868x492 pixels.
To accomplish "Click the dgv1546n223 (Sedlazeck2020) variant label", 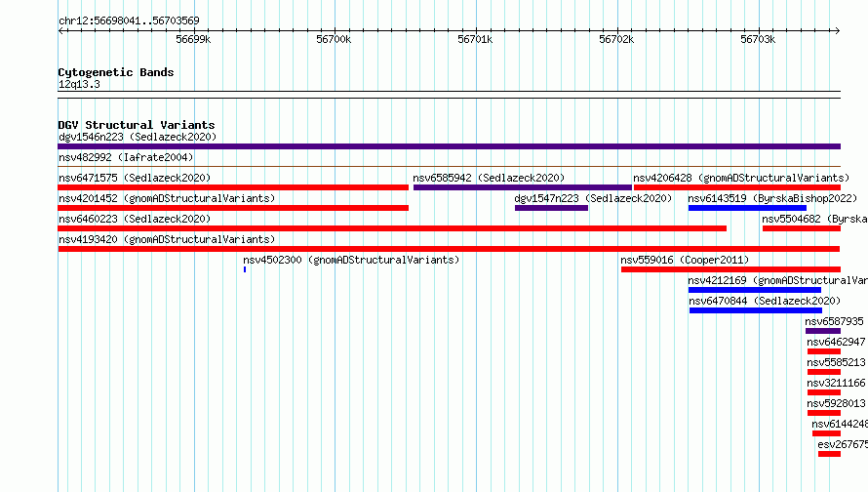I will pos(138,137).
